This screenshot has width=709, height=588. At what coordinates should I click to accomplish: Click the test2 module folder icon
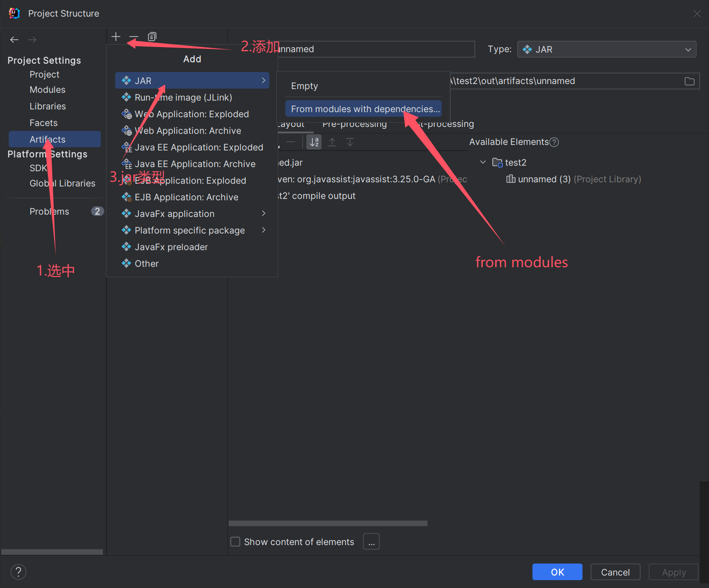(497, 162)
